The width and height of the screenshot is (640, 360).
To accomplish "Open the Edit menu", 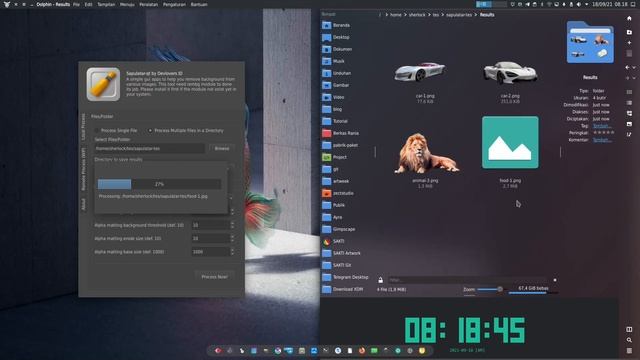I will pos(89,4).
